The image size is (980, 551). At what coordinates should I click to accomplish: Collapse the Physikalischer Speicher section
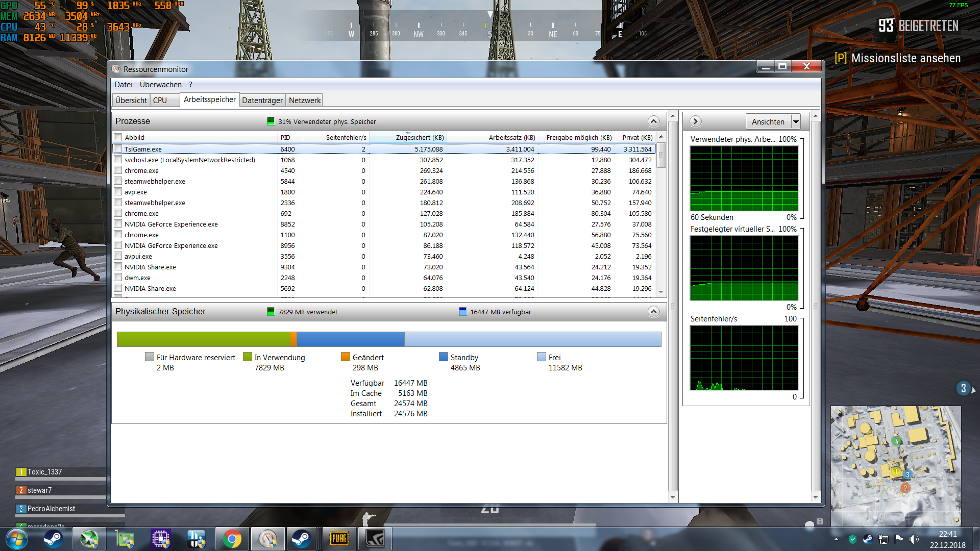(x=653, y=312)
